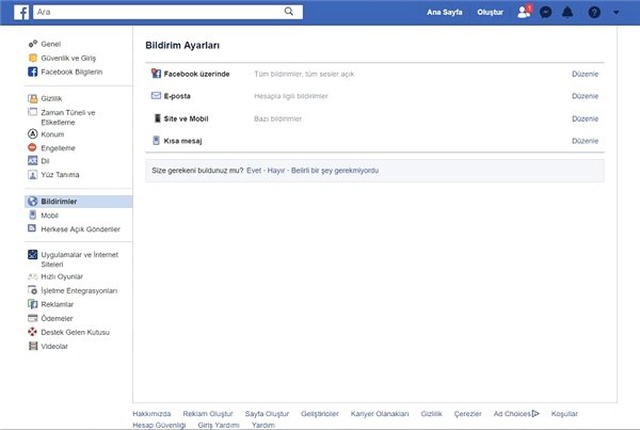The image size is (640, 430).
Task: Click the Bildirimler globe icon
Action: pos(32,201)
